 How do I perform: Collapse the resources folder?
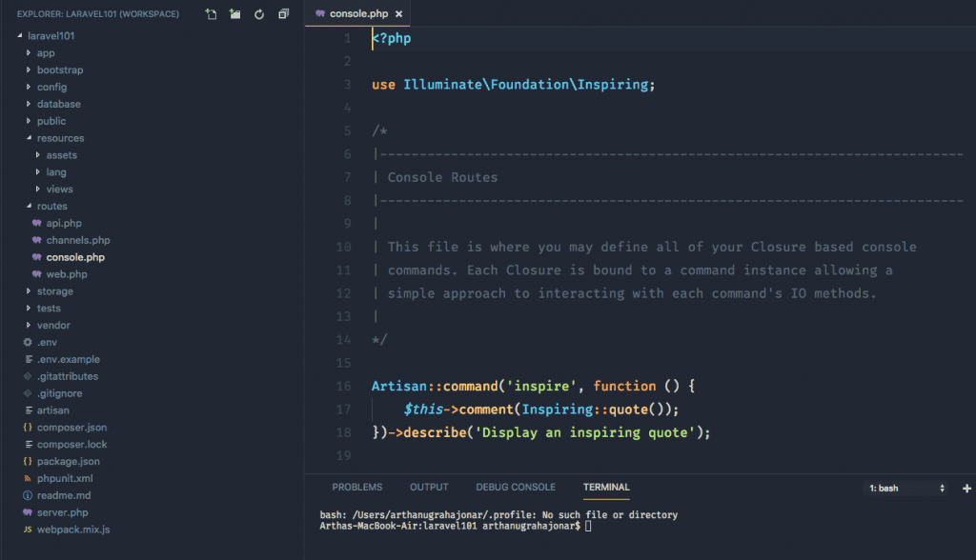(x=59, y=138)
